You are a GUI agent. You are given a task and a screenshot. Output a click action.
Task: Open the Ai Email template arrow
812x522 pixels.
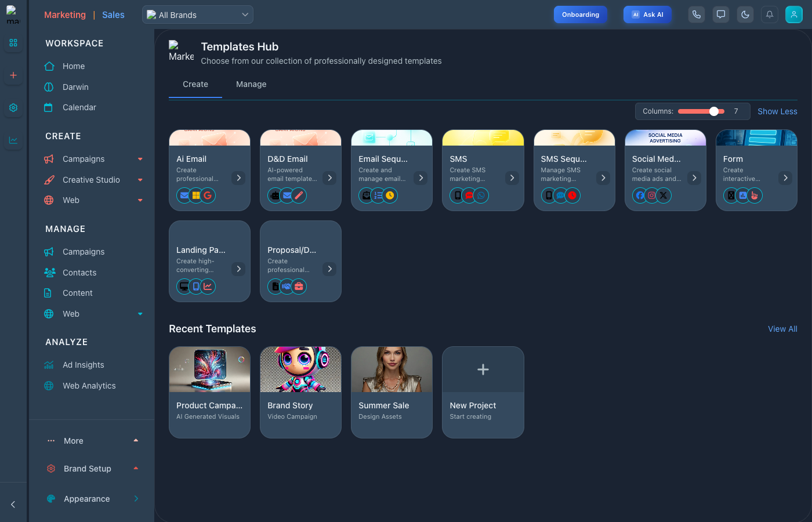tap(238, 178)
